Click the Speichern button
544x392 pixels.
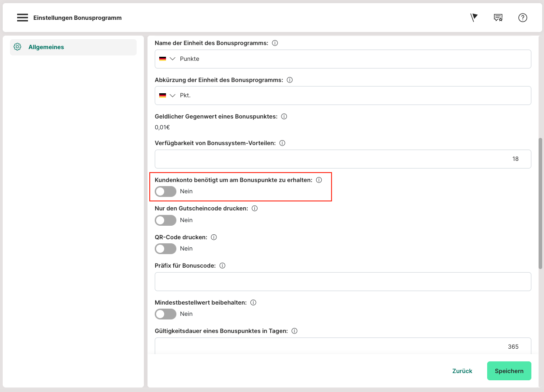[x=509, y=371]
